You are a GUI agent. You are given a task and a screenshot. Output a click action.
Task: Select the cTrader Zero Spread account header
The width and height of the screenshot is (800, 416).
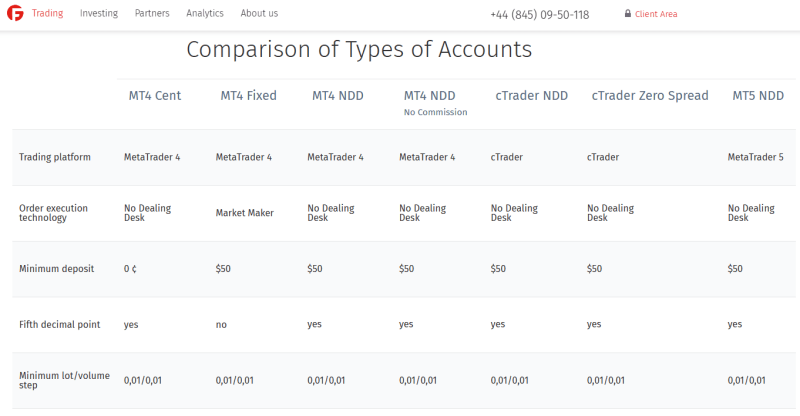(650, 95)
